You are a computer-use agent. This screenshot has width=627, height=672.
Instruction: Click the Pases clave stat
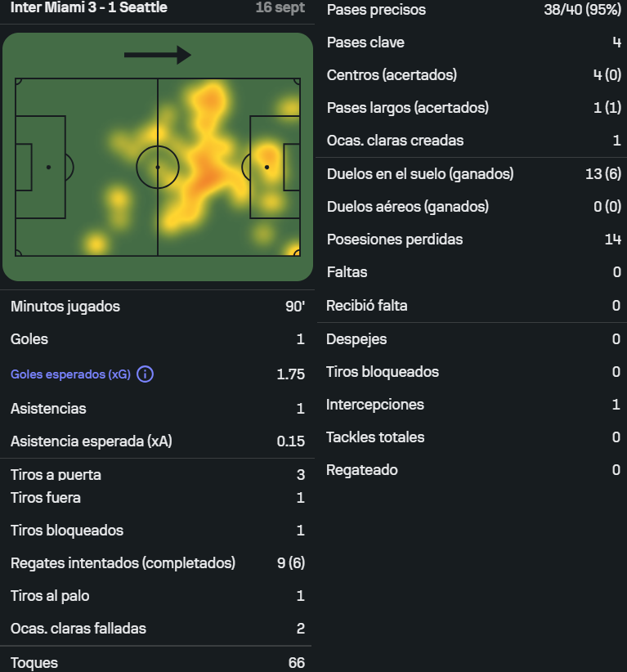(473, 42)
